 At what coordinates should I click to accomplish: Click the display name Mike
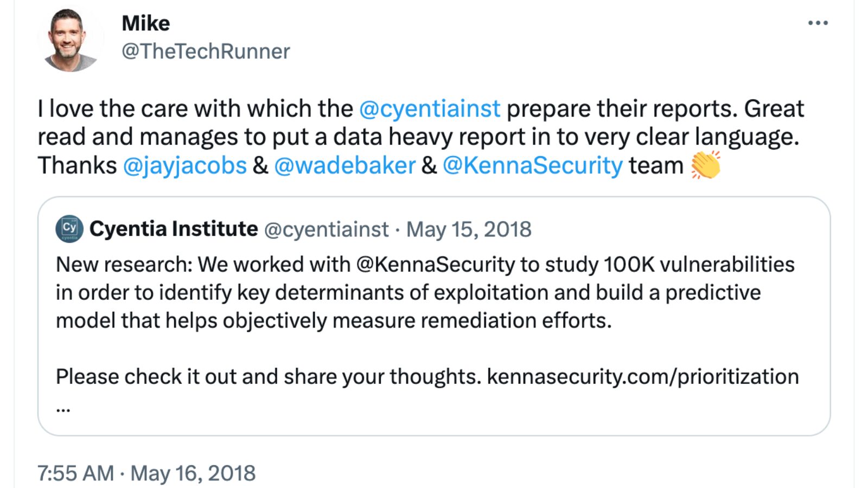point(145,23)
